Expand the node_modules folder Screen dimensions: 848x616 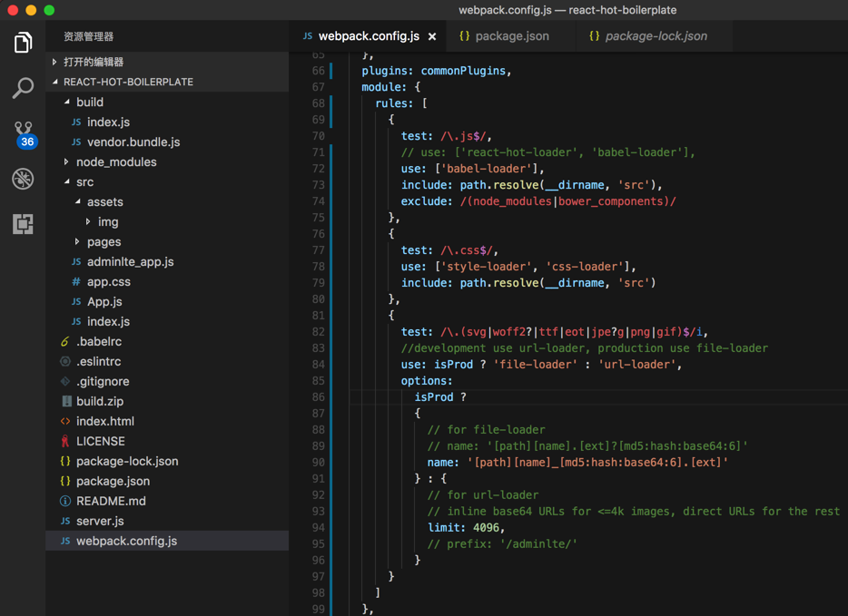[x=116, y=161]
